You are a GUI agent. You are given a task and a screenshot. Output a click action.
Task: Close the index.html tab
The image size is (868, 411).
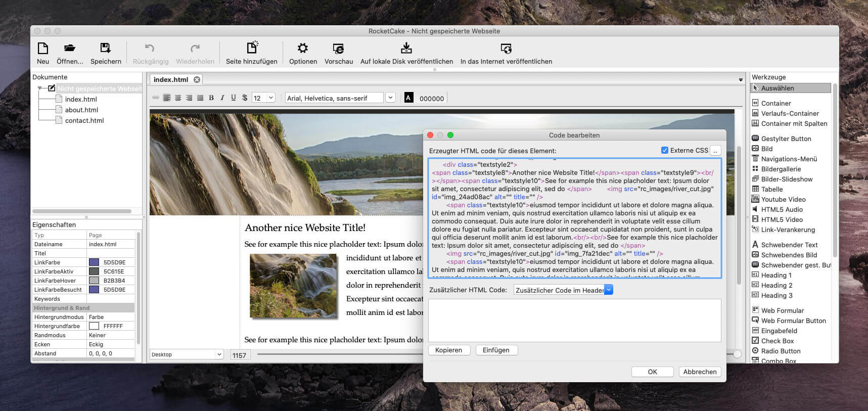click(197, 79)
